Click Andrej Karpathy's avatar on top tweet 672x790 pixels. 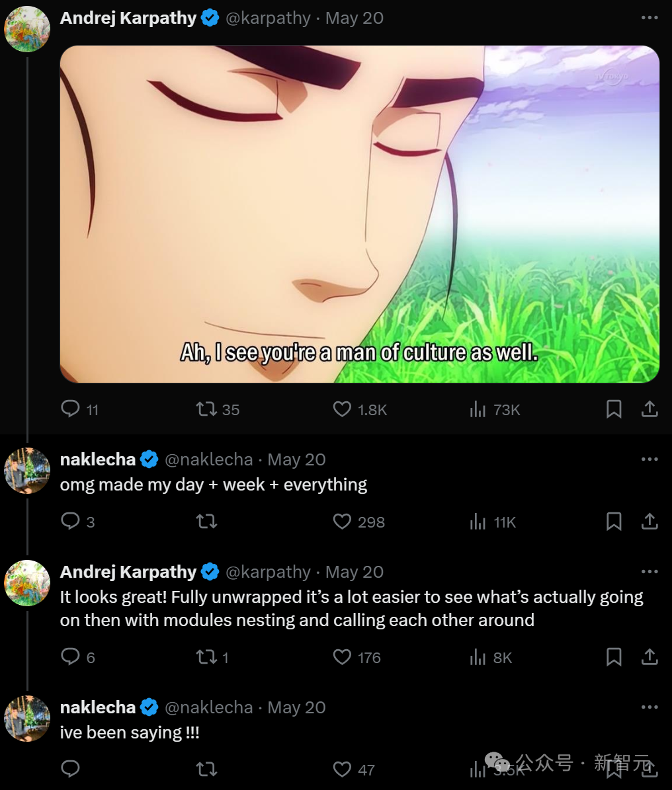tap(27, 28)
